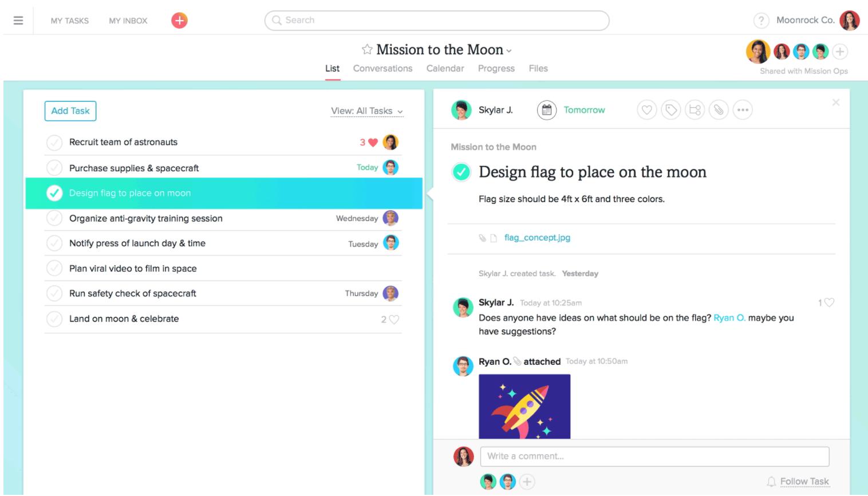Viewport: 868px width, 496px height.
Task: Click the Write a comment field
Action: pos(654,456)
